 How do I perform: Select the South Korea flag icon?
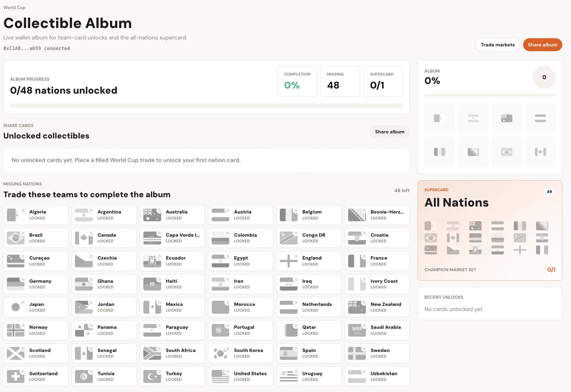tap(220, 353)
